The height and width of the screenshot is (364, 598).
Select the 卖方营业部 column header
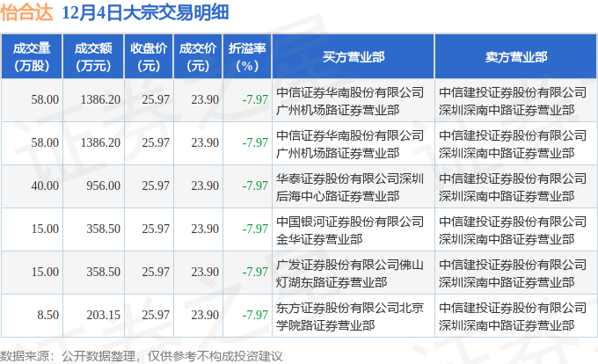pyautogui.click(x=516, y=56)
